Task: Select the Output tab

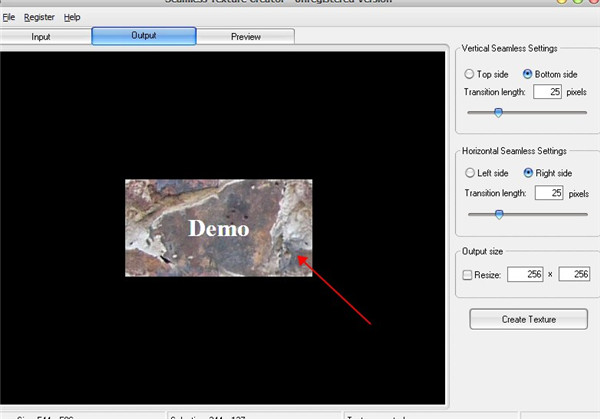Action: pos(144,36)
